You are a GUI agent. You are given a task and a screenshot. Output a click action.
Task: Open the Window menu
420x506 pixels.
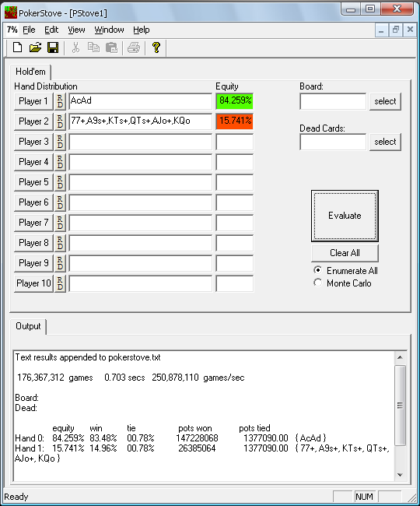point(109,30)
